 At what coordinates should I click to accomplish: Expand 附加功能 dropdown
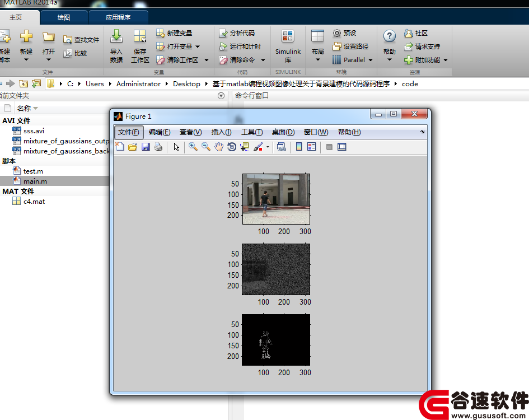click(446, 60)
